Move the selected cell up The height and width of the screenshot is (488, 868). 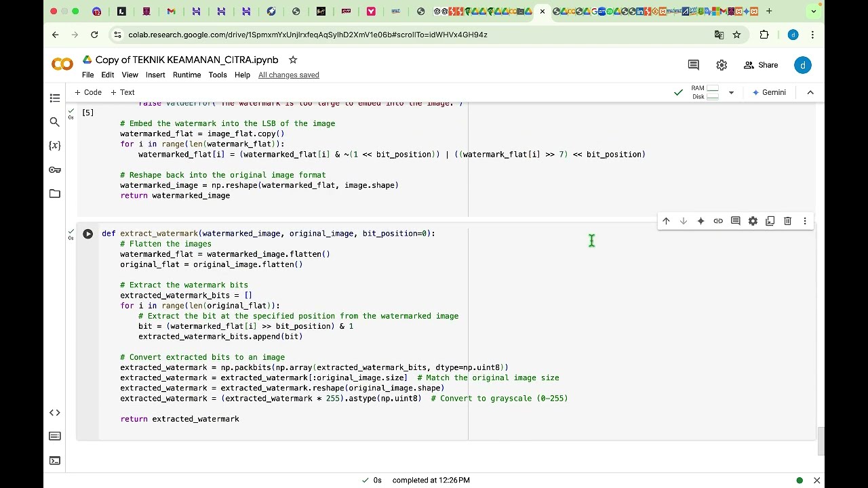[x=666, y=221]
